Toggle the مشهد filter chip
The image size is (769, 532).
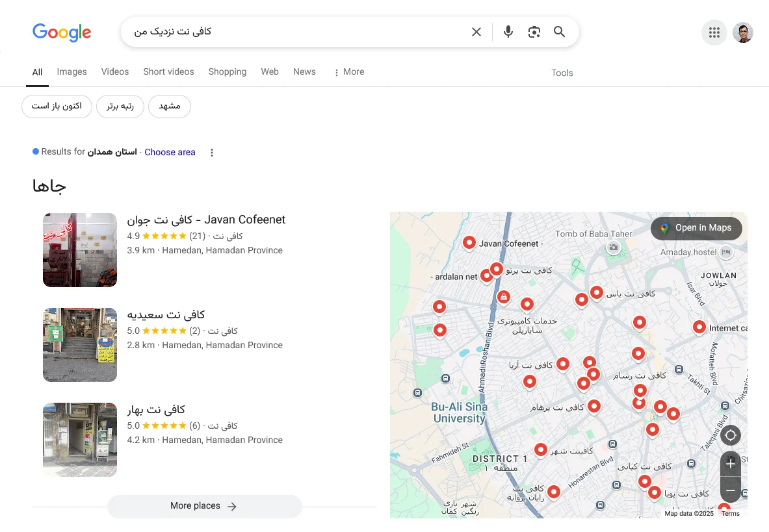tap(170, 107)
